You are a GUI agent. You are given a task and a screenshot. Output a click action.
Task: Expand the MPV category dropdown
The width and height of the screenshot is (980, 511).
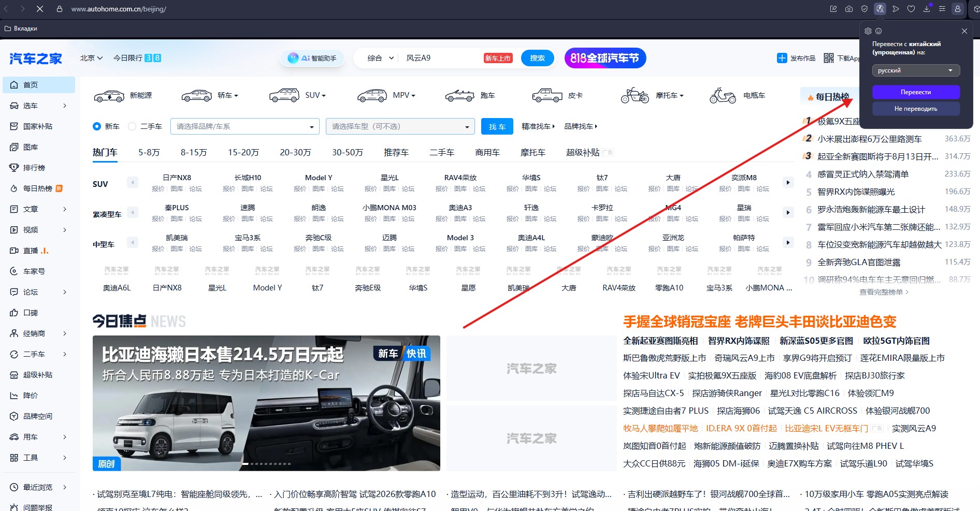click(x=404, y=95)
